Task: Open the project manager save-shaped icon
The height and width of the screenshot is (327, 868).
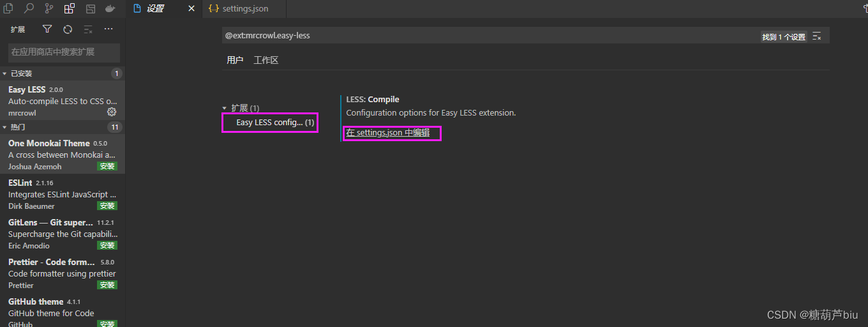Action: click(x=90, y=8)
